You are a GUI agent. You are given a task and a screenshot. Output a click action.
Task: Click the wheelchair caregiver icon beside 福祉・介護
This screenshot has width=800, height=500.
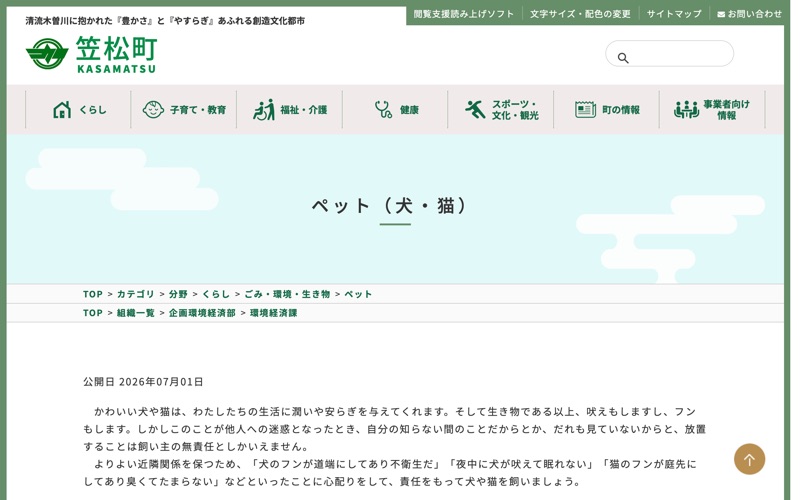(264, 110)
